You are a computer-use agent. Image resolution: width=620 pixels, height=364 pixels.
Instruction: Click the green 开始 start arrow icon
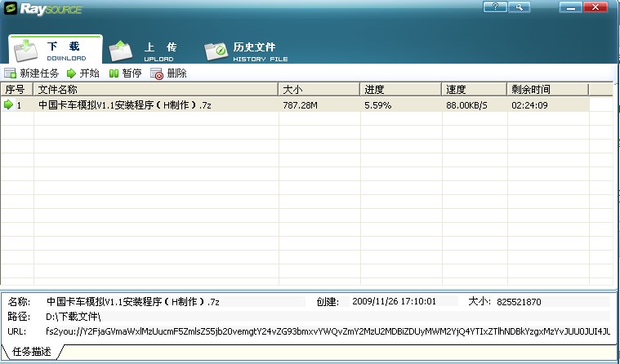click(71, 73)
